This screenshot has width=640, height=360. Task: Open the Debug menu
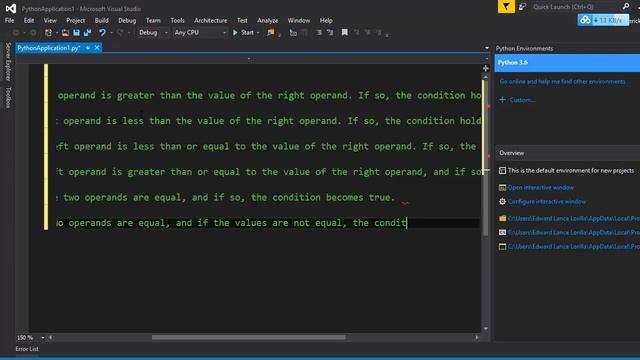tap(127, 20)
